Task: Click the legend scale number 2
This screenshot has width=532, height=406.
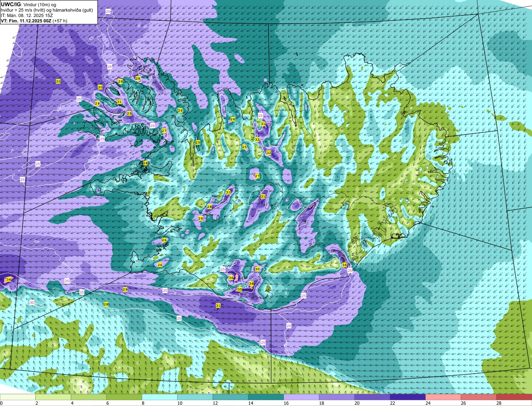Action: (x=37, y=403)
